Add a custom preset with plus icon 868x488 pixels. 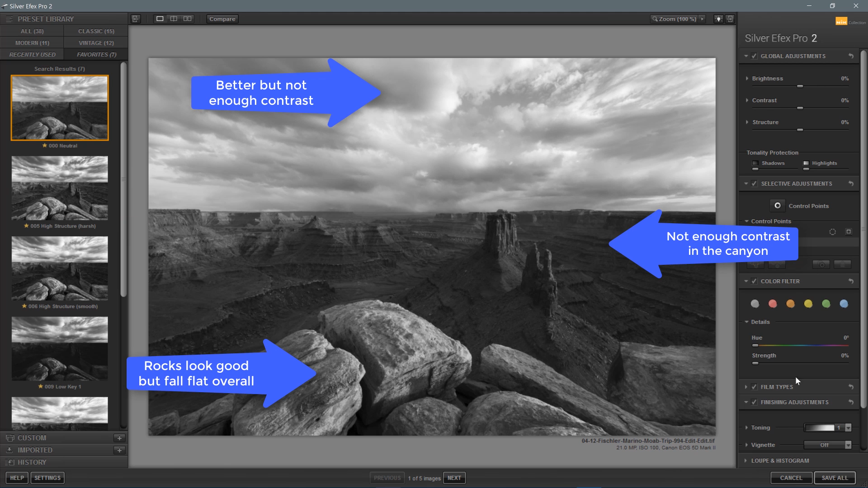(119, 438)
